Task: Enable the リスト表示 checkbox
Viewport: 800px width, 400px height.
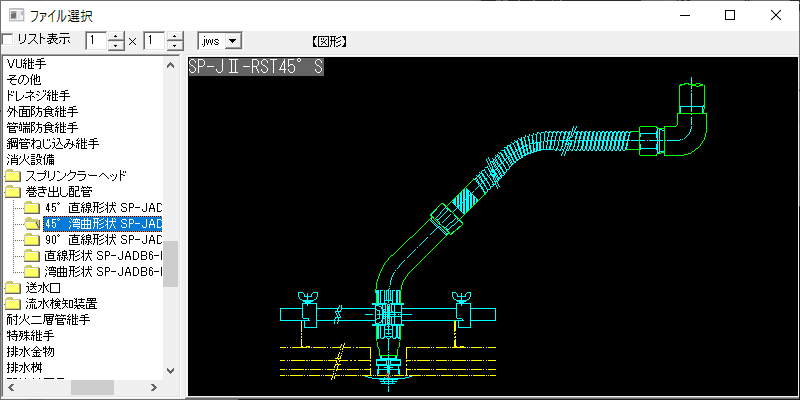Action: 8,40
